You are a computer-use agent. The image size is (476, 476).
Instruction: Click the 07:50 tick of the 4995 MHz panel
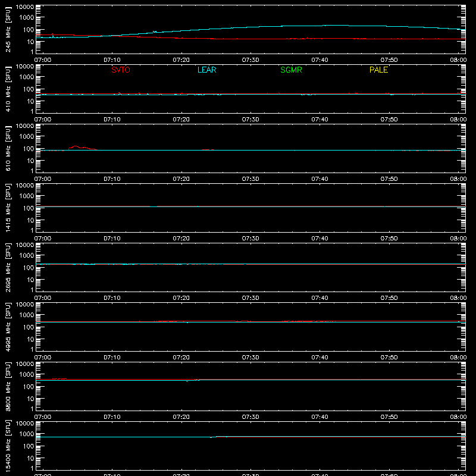[x=389, y=358]
